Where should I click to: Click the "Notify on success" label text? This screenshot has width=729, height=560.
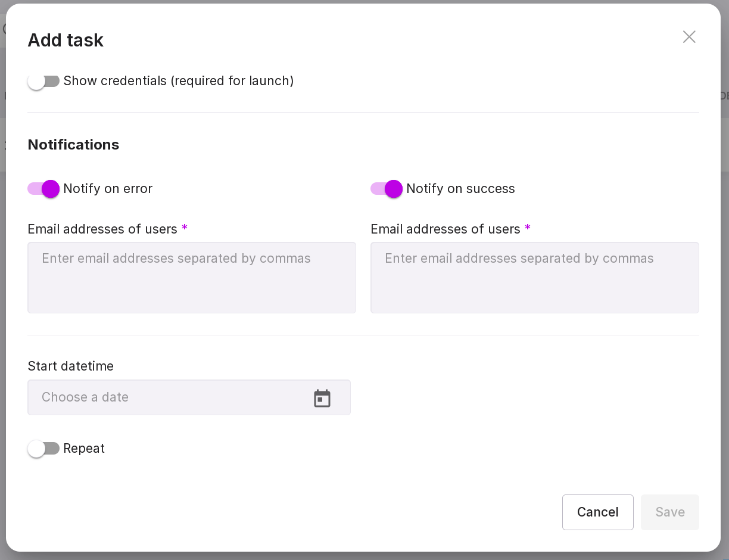[x=460, y=189]
